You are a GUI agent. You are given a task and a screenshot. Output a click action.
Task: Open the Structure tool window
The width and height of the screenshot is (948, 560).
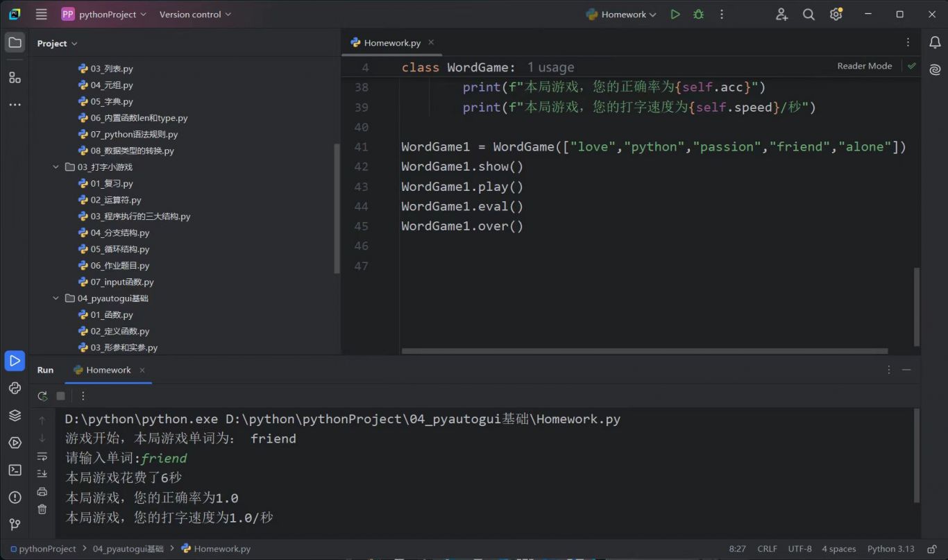(x=15, y=77)
